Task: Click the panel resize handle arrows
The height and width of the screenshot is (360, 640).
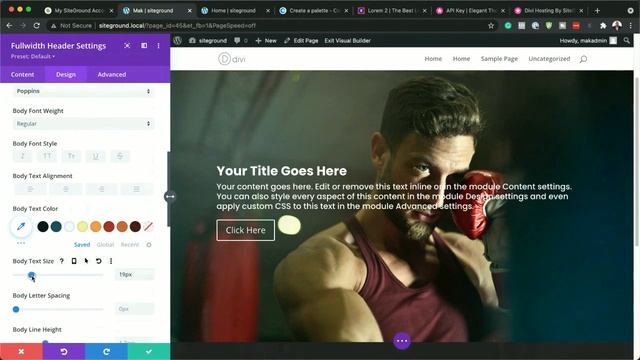Action: click(x=170, y=196)
